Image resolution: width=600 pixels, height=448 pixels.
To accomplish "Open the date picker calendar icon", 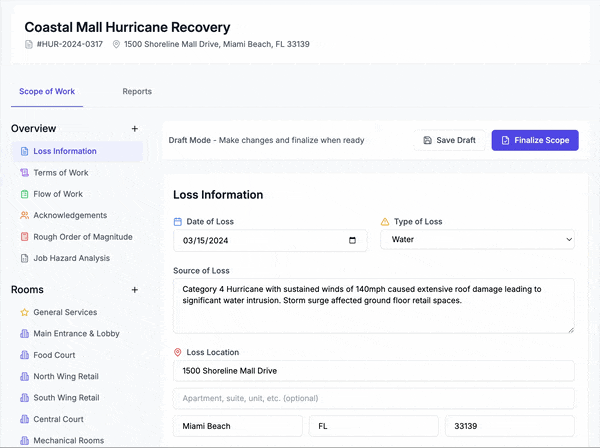I will pos(352,241).
